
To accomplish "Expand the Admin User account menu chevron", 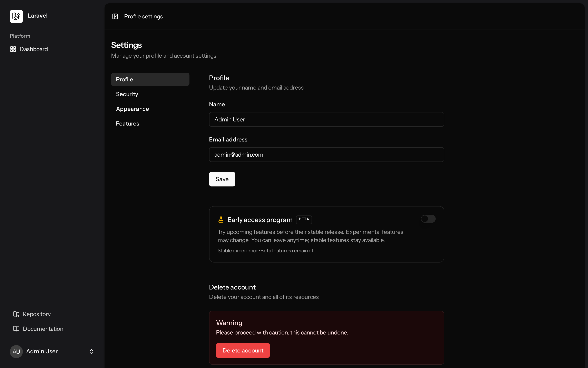I will [91, 351].
